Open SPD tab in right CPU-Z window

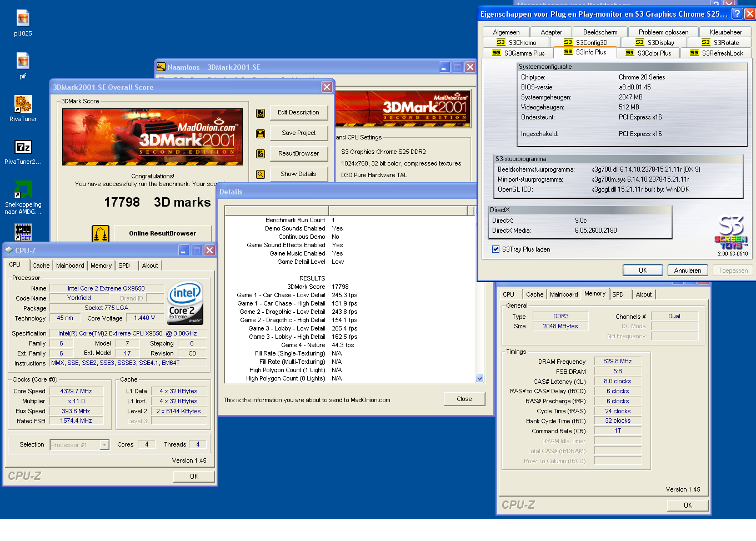[x=618, y=294]
